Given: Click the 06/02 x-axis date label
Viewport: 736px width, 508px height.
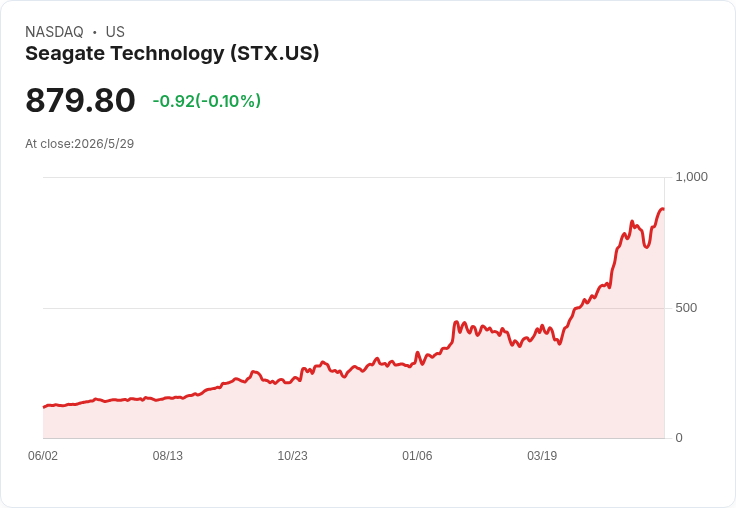Looking at the screenshot, I should point(43,456).
